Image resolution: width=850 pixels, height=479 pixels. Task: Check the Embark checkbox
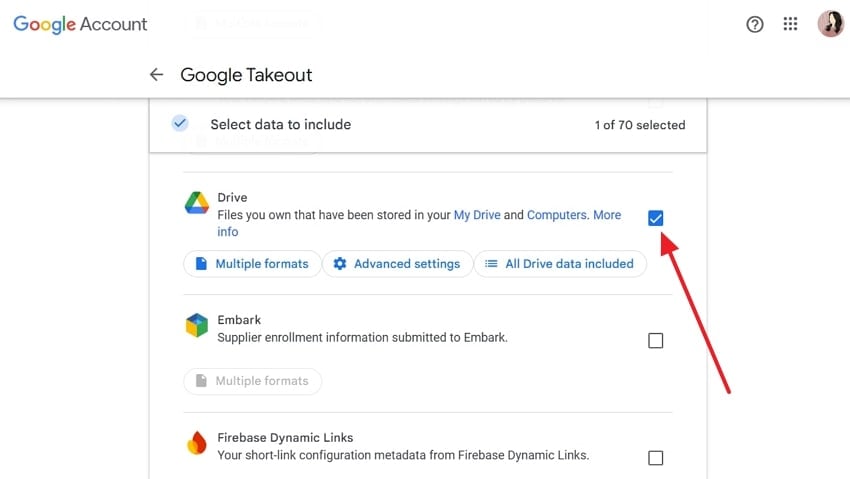pos(656,341)
